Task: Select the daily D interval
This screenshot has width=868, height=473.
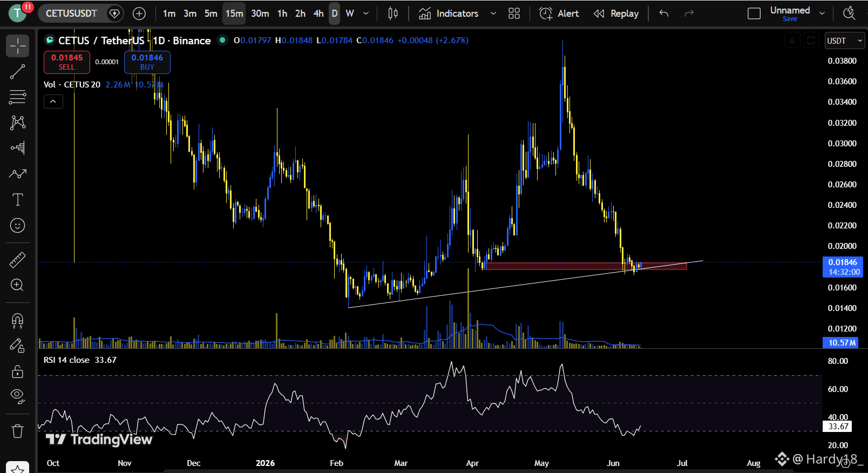Action: point(335,13)
